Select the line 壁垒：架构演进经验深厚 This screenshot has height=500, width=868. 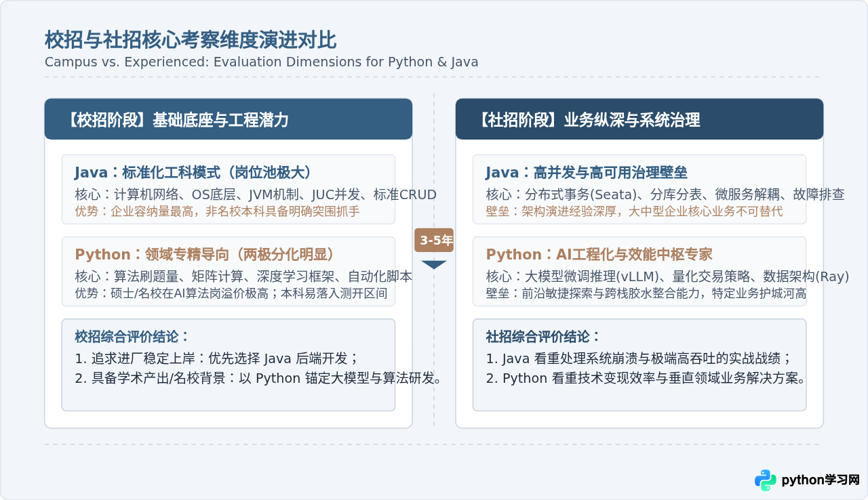(x=634, y=211)
